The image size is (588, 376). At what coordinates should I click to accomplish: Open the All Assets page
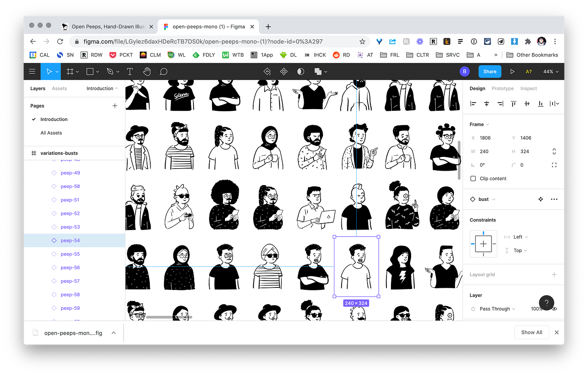pos(51,133)
